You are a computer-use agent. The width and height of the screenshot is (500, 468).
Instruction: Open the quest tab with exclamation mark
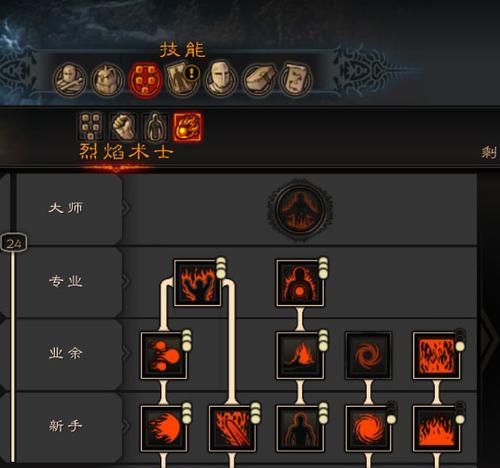pos(182,79)
